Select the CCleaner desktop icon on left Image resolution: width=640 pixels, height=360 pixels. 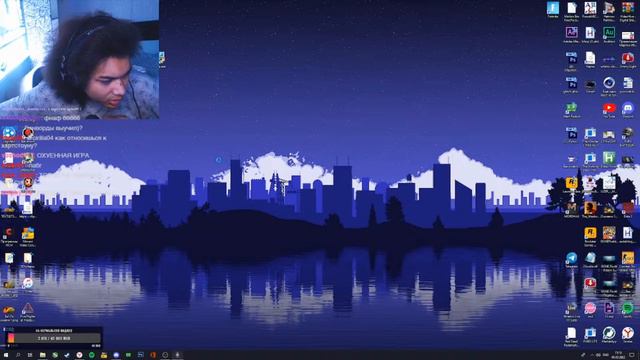pos(9,233)
